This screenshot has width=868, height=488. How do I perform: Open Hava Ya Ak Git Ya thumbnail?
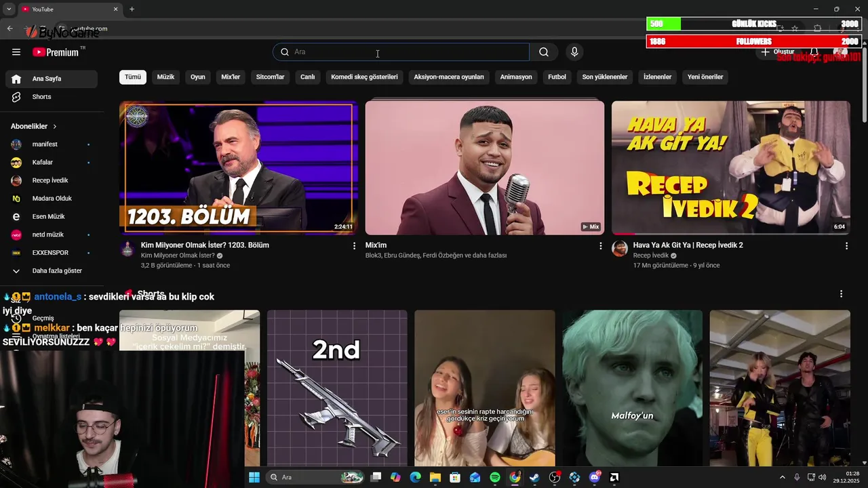(x=731, y=167)
